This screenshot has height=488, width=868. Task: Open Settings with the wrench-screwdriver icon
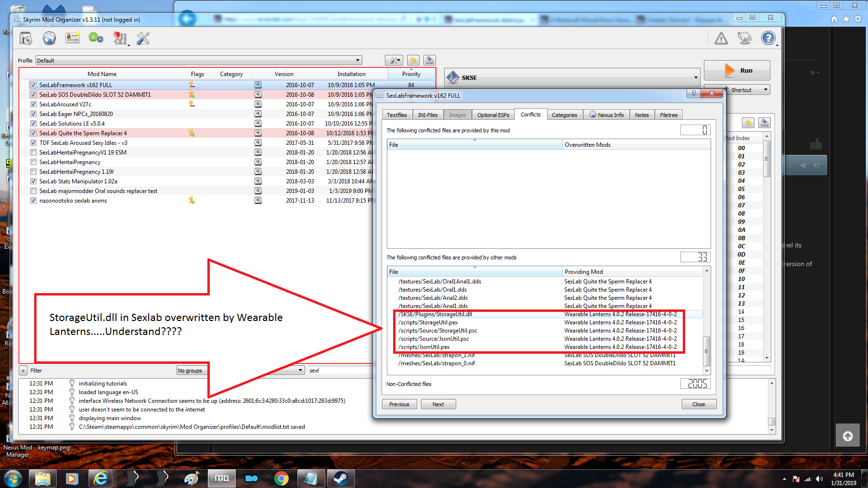point(143,38)
